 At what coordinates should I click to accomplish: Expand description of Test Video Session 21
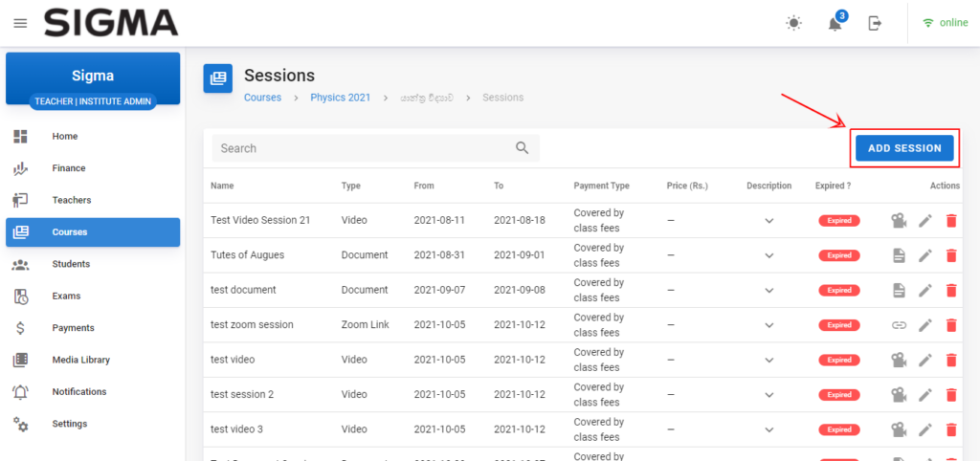click(x=769, y=221)
